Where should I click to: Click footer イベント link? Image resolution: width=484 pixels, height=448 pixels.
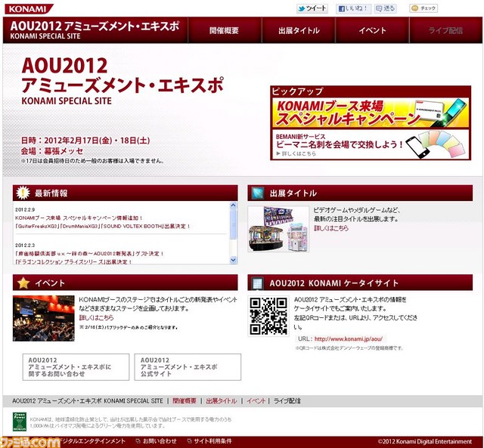pos(256,401)
